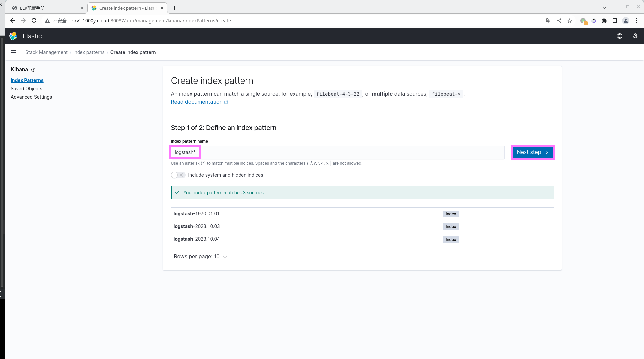The height and width of the screenshot is (359, 644).
Task: Switch to Create index pattern tab
Action: (127, 8)
